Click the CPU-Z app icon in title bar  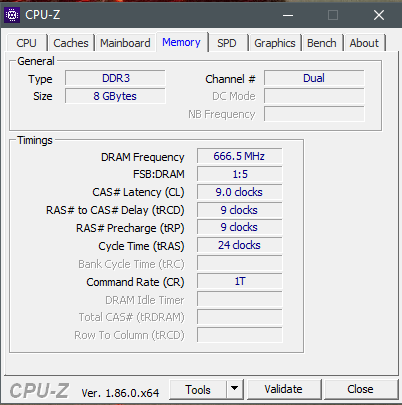12,15
